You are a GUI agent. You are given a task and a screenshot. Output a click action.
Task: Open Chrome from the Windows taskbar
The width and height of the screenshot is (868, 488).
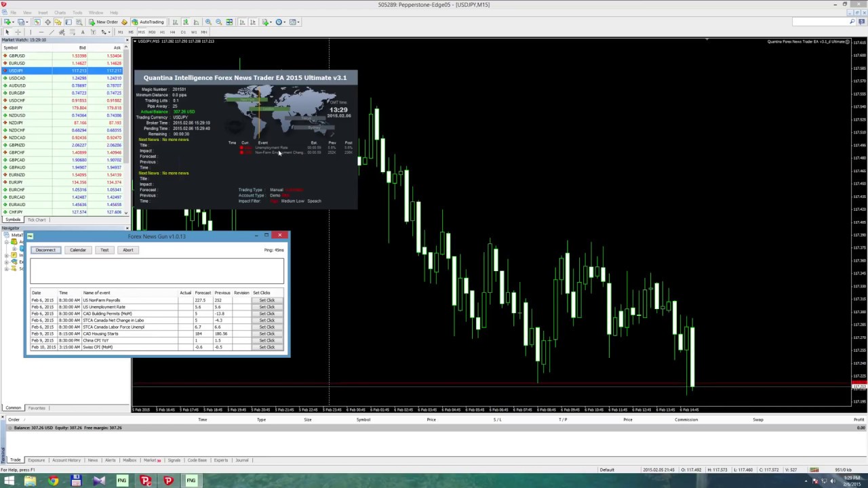(53, 481)
